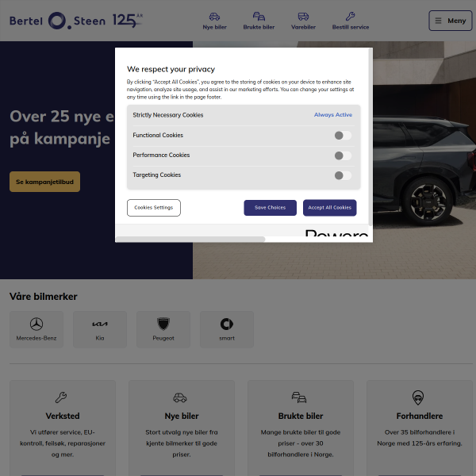476x476 pixels.
Task: Open the Bertel O. Steen homepage logo
Action: click(57, 21)
